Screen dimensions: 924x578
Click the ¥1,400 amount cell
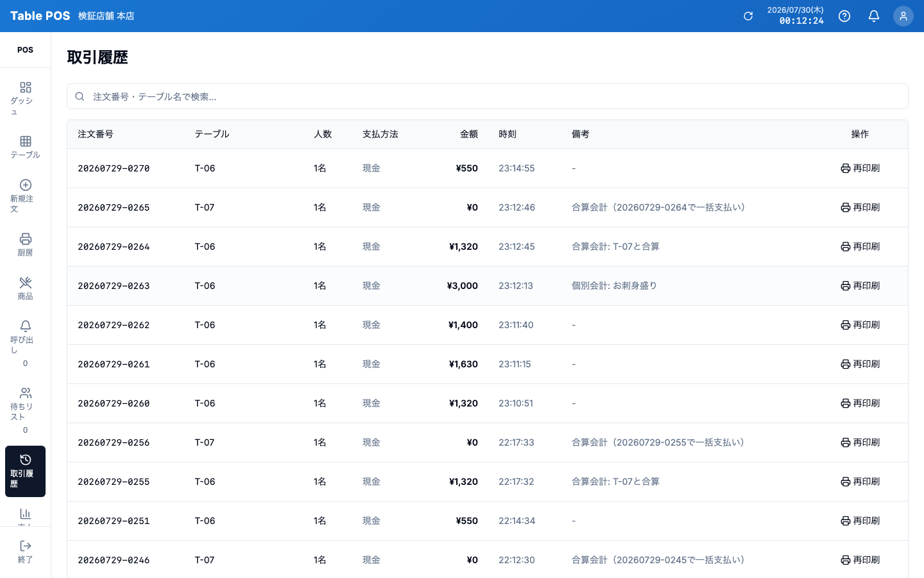(463, 325)
